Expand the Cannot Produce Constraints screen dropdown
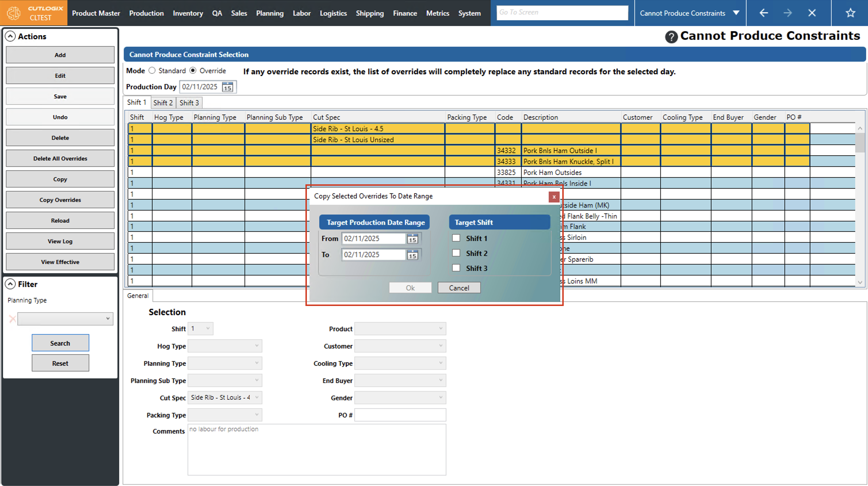 736,13
